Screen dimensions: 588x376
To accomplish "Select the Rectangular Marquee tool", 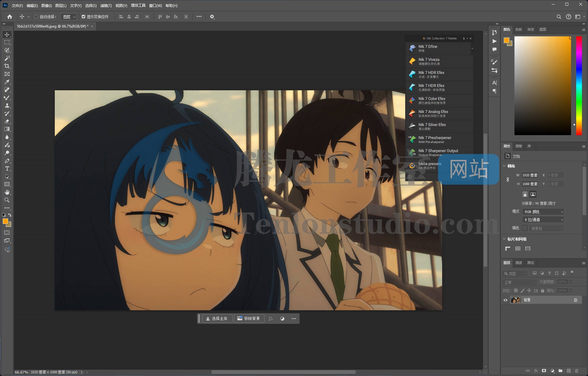I will [x=7, y=42].
